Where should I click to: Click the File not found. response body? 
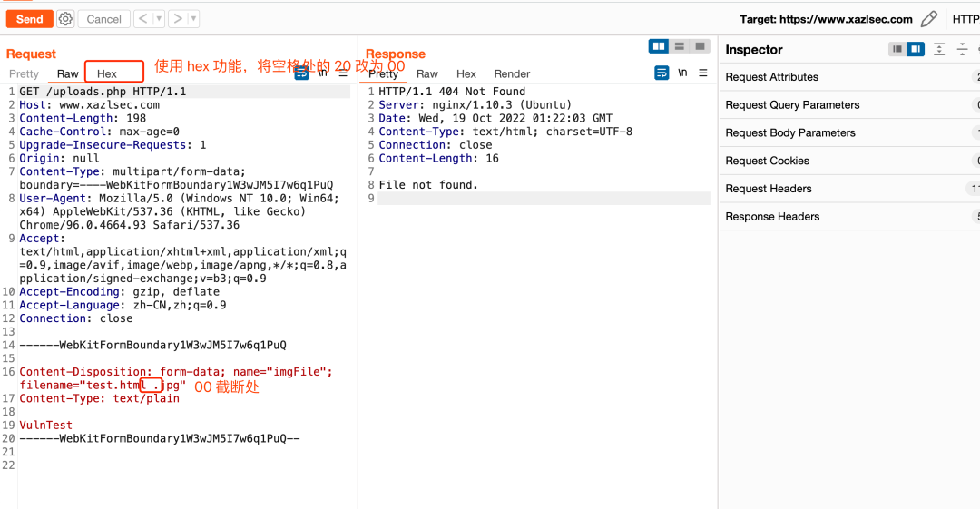(428, 185)
